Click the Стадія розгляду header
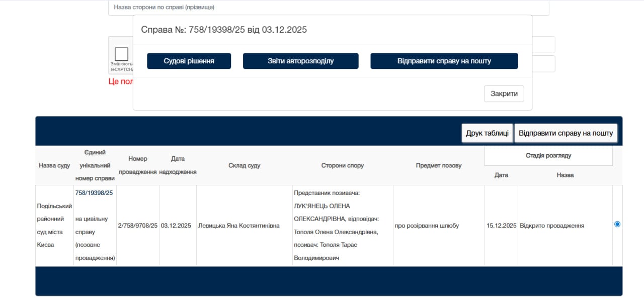This screenshot has width=644, height=301. pyautogui.click(x=548, y=156)
